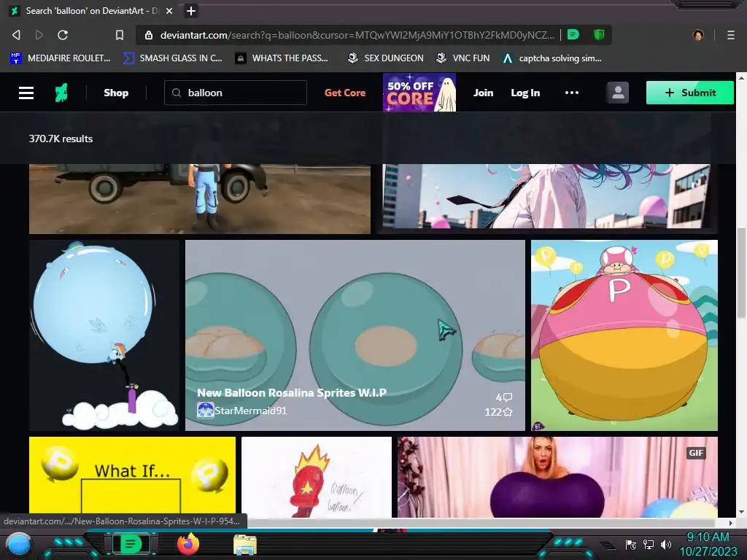This screenshot has height=560, width=747.
Task: Open the red flaming glove drawing thumbnail
Action: (x=317, y=477)
